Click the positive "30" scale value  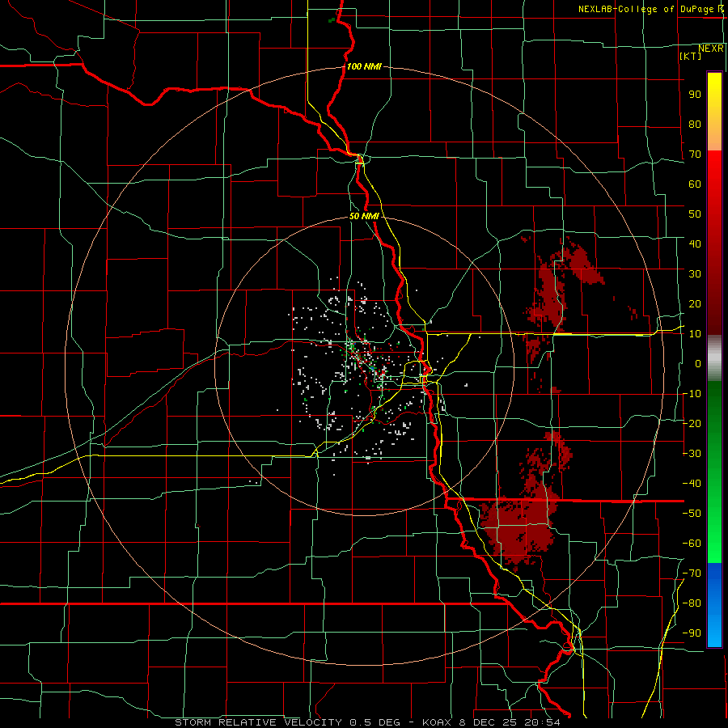pos(695,274)
